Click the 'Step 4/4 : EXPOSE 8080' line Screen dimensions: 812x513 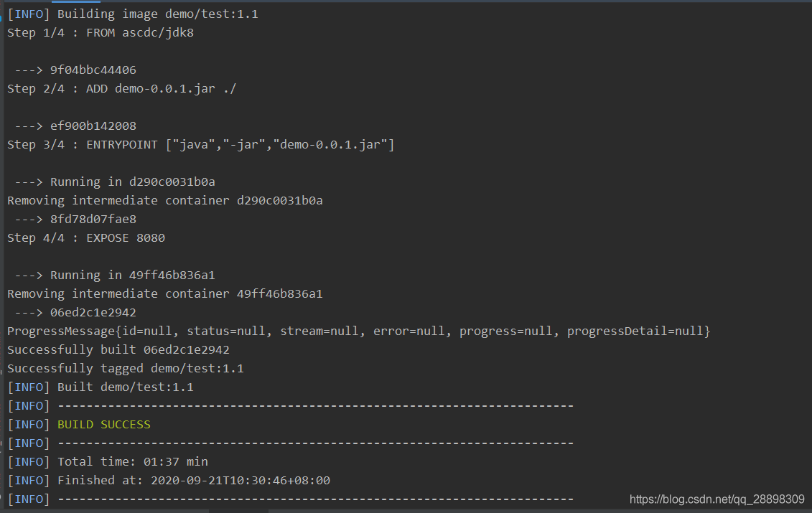[x=86, y=238]
